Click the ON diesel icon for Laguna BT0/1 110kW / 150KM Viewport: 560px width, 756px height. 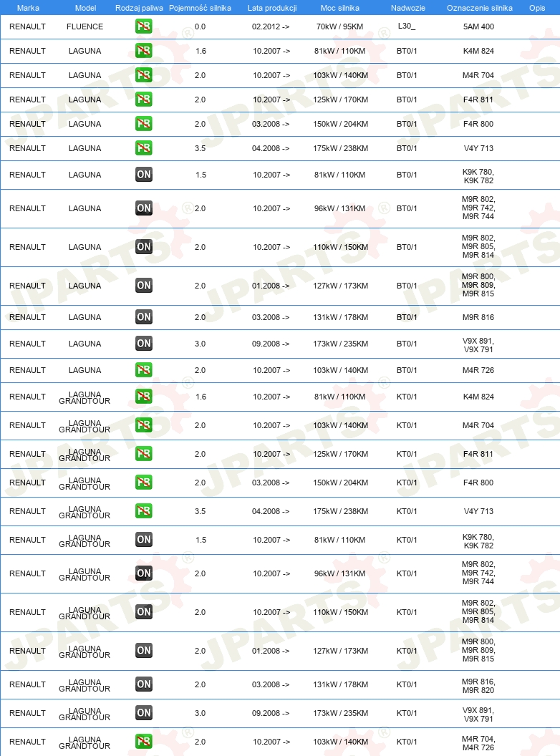[144, 247]
